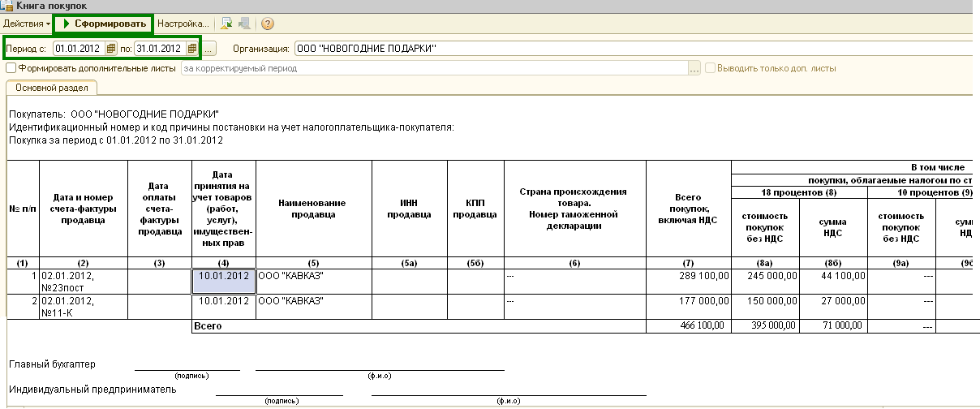This screenshot has width=980, height=409.
Task: Toggle Выводить только доп. листы checkbox
Action: click(710, 68)
